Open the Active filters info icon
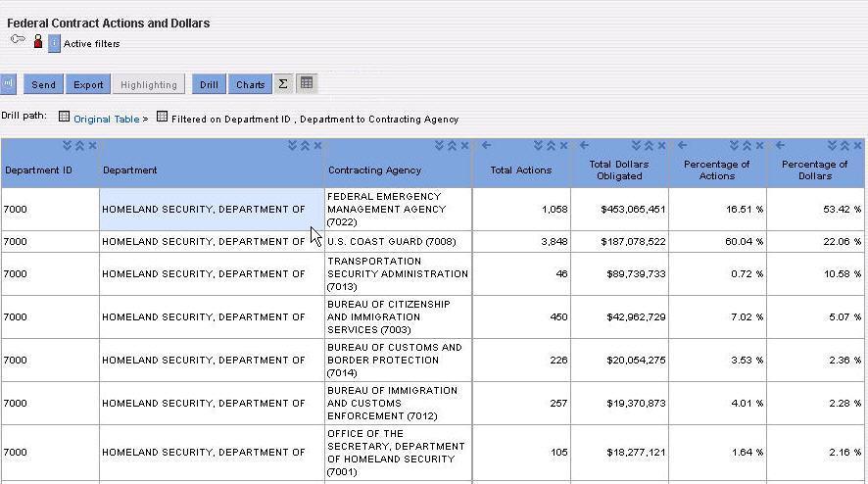868x484 pixels. click(54, 43)
